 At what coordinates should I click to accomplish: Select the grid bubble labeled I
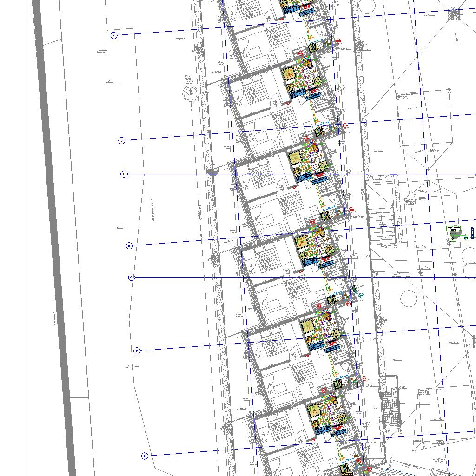124,174
